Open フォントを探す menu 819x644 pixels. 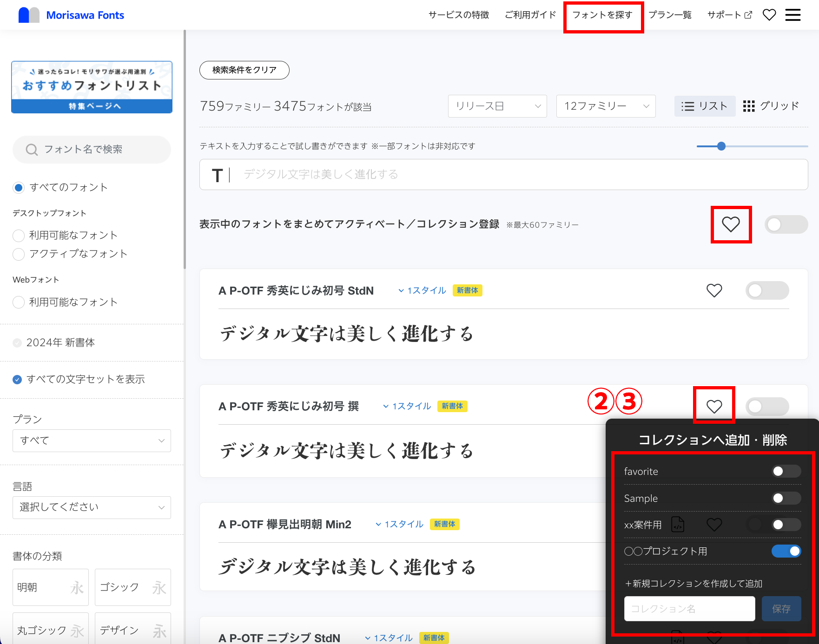[x=602, y=15]
